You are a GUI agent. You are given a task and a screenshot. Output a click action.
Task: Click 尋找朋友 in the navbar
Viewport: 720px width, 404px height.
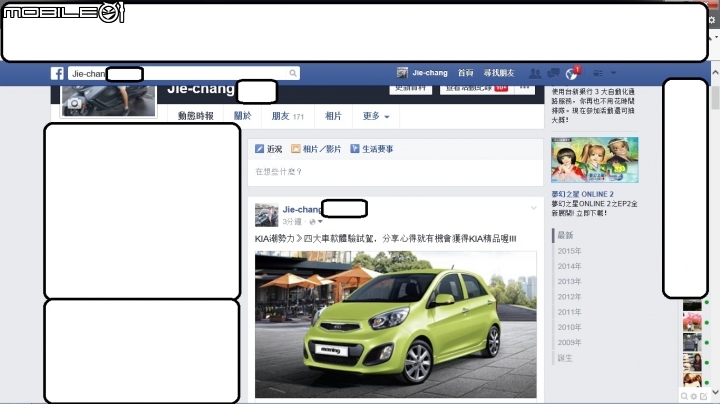[499, 73]
